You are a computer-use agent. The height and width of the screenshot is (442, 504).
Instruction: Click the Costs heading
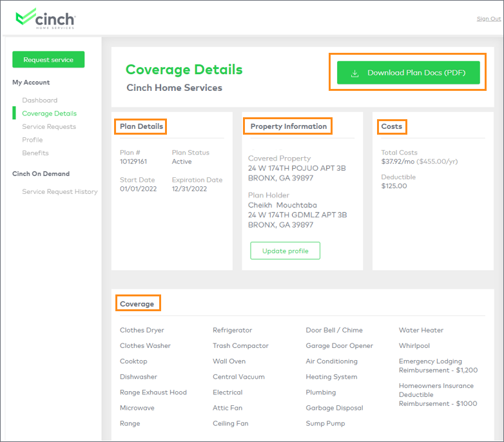(391, 126)
